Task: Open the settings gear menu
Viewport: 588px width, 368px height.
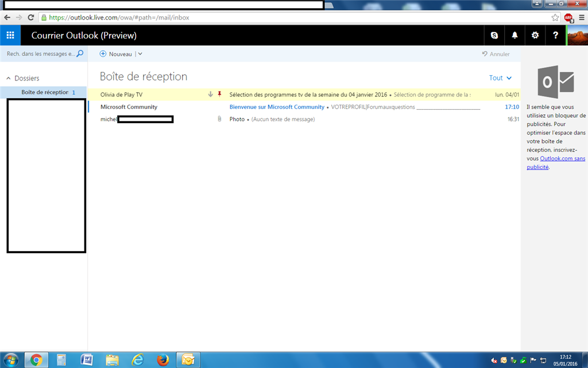Action: click(535, 35)
